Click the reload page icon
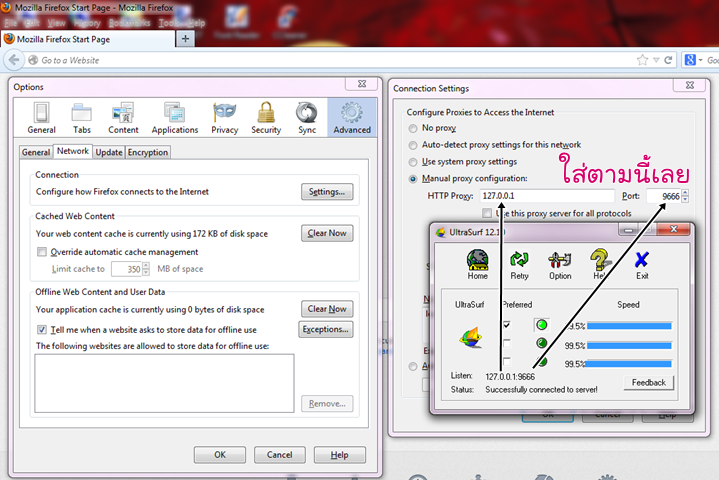 tap(668, 60)
